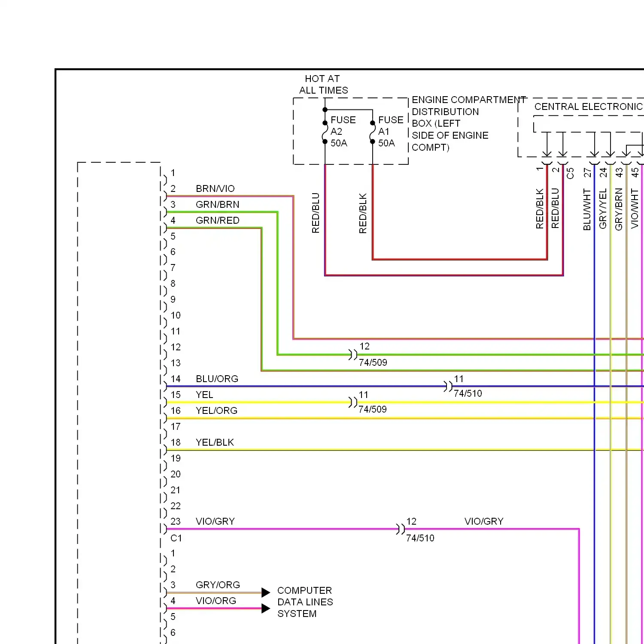Click the vertical RED/BLU label below fuse A2
Screen dimensions: 644x644
(316, 213)
